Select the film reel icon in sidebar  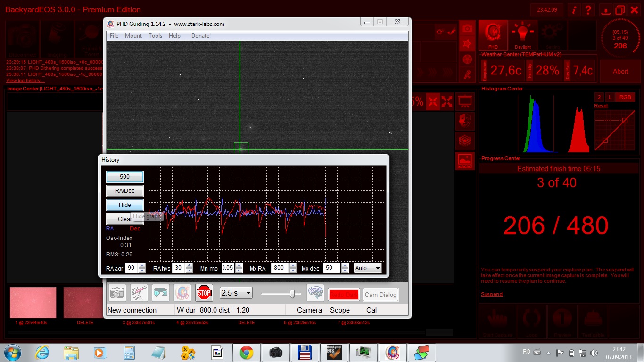pyautogui.click(x=467, y=59)
